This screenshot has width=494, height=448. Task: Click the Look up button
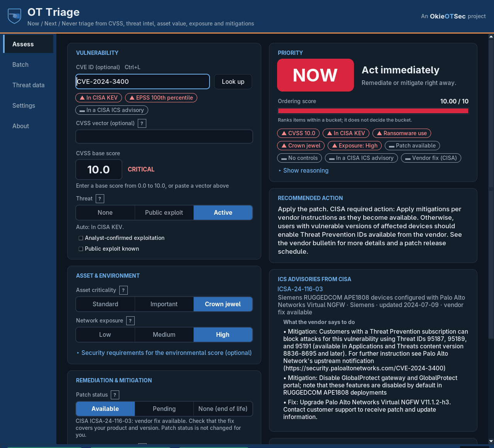pos(233,82)
